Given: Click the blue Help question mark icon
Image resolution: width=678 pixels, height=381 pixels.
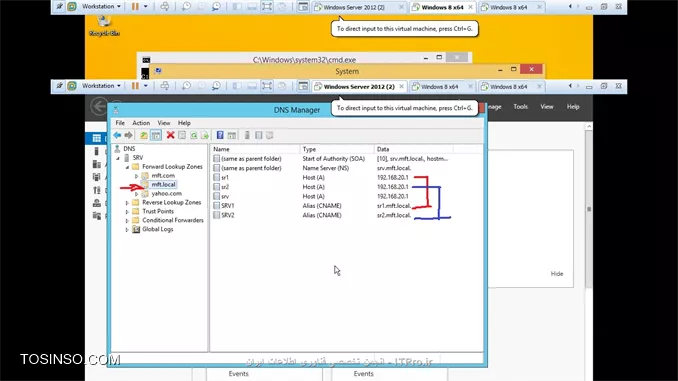Looking at the screenshot, I should (x=220, y=135).
